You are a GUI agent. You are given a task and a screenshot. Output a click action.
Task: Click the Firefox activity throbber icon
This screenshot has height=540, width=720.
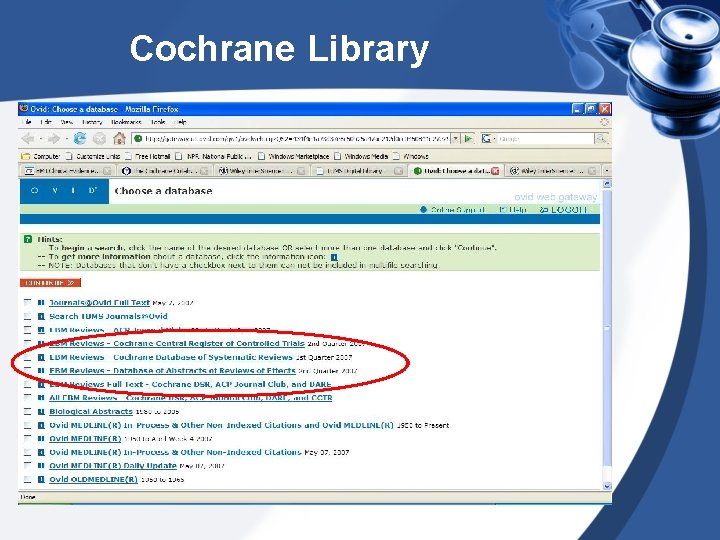(x=604, y=122)
